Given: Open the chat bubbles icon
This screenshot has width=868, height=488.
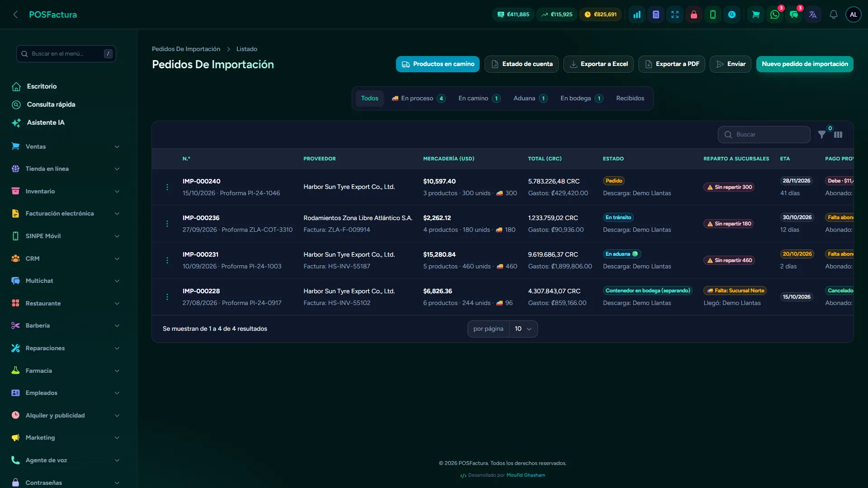Looking at the screenshot, I should pos(794,14).
